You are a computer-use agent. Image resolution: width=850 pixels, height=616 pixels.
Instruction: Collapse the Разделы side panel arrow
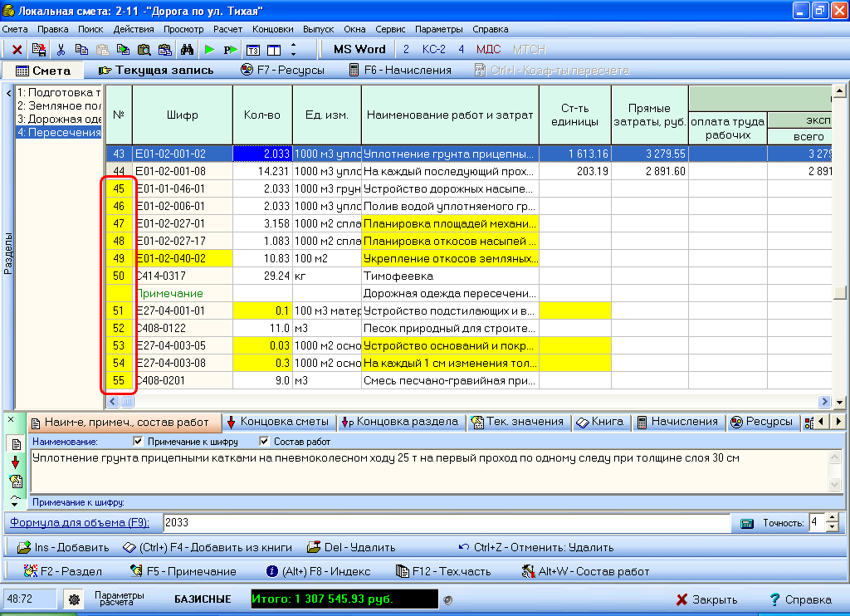pyautogui.click(x=8, y=92)
